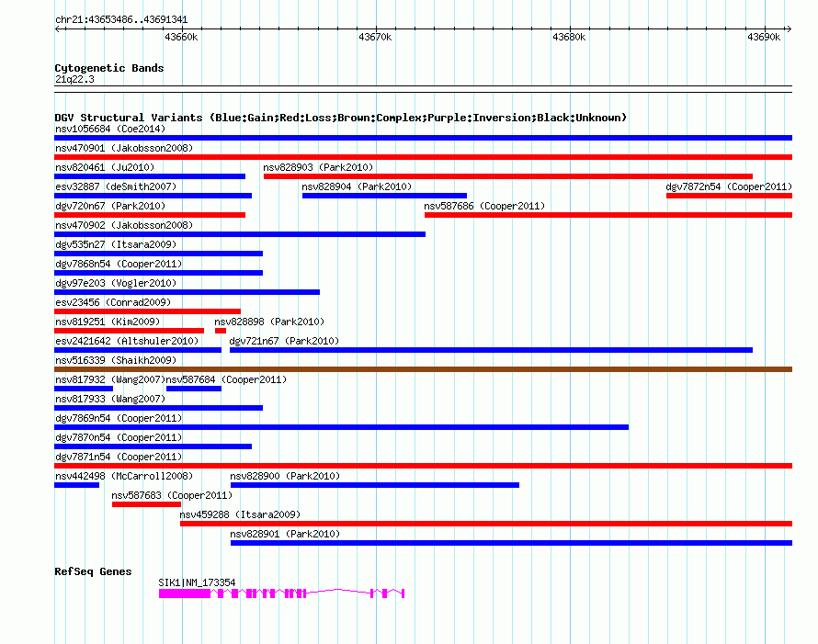818x644 pixels.
Task: Select the SIK1 magenta gene model's large exon
Action: tap(185, 593)
